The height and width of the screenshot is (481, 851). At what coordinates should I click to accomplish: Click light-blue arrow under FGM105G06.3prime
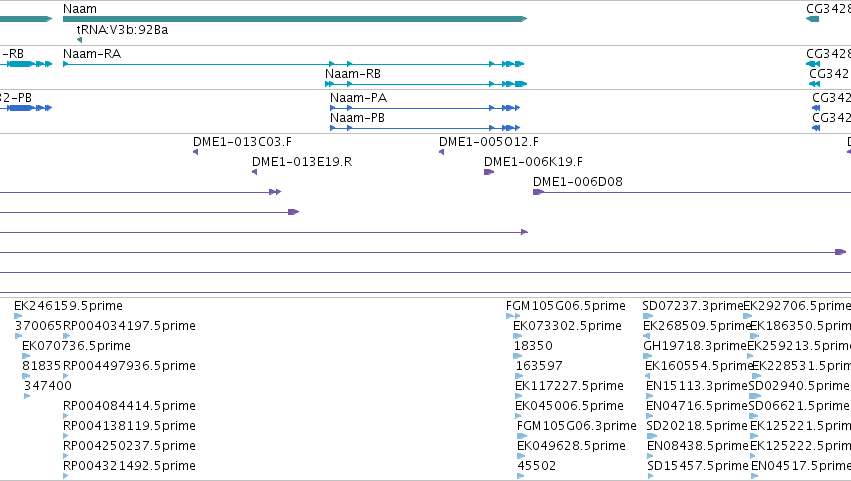tap(522, 436)
